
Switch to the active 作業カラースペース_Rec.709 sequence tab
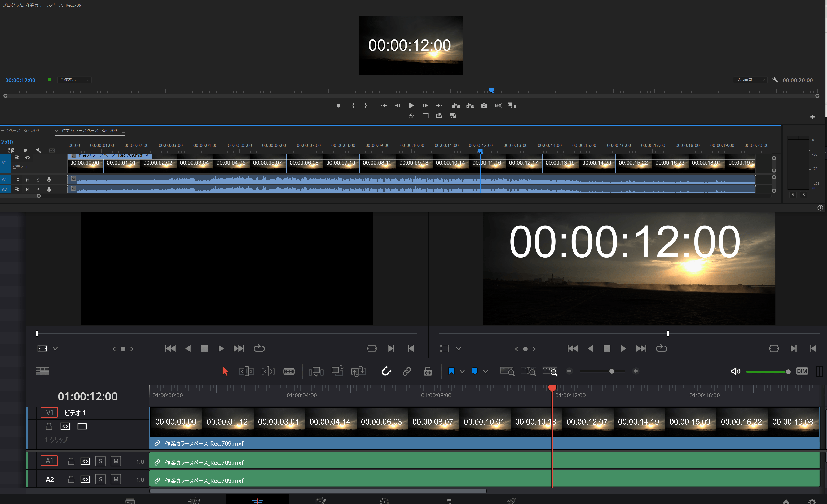coord(89,131)
